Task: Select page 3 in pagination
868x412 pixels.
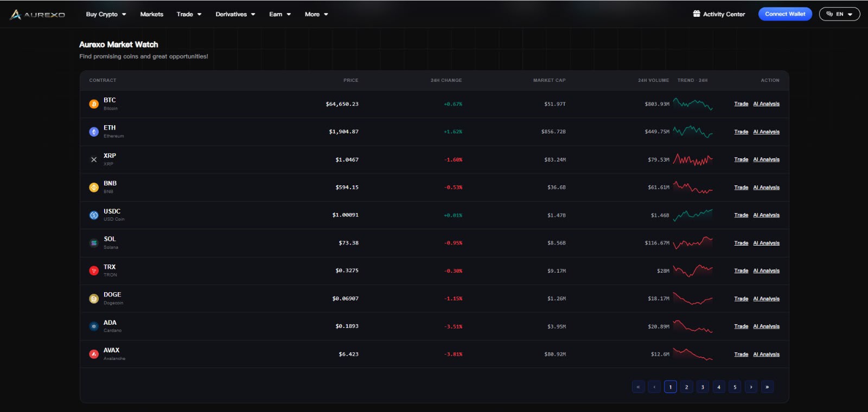Action: point(703,387)
